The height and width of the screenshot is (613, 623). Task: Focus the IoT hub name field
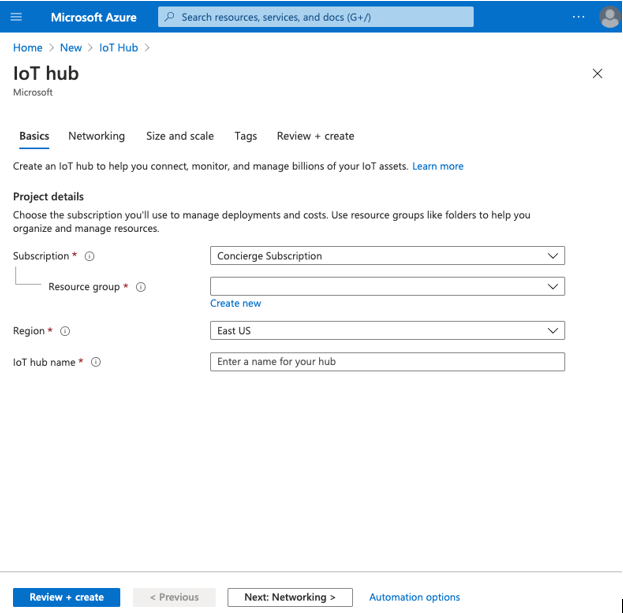(x=387, y=362)
